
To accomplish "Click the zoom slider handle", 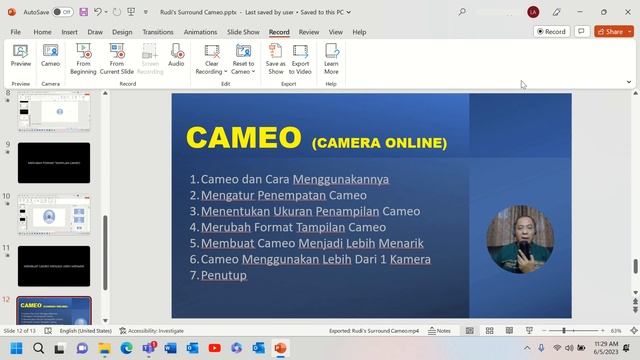I will coord(564,331).
